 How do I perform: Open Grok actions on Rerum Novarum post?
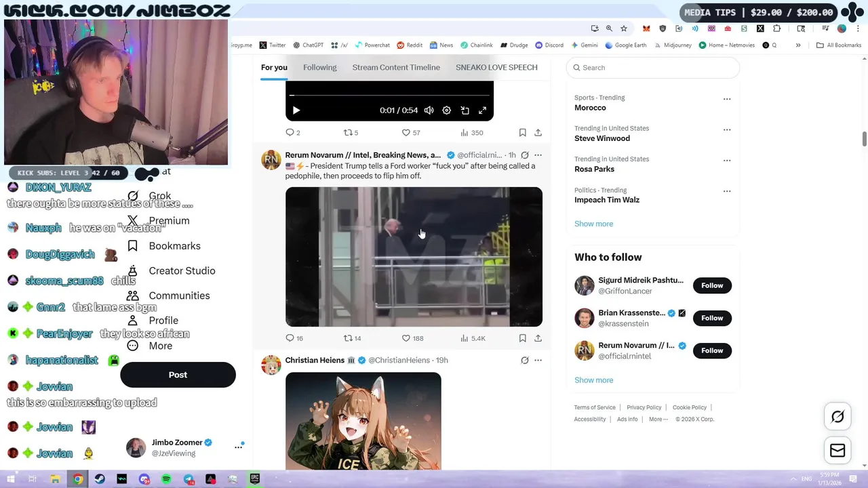coord(524,155)
